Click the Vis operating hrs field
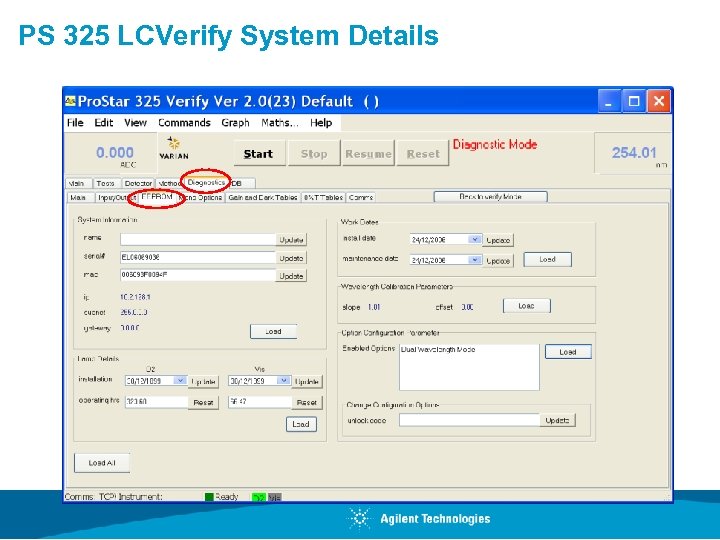 tap(260, 402)
